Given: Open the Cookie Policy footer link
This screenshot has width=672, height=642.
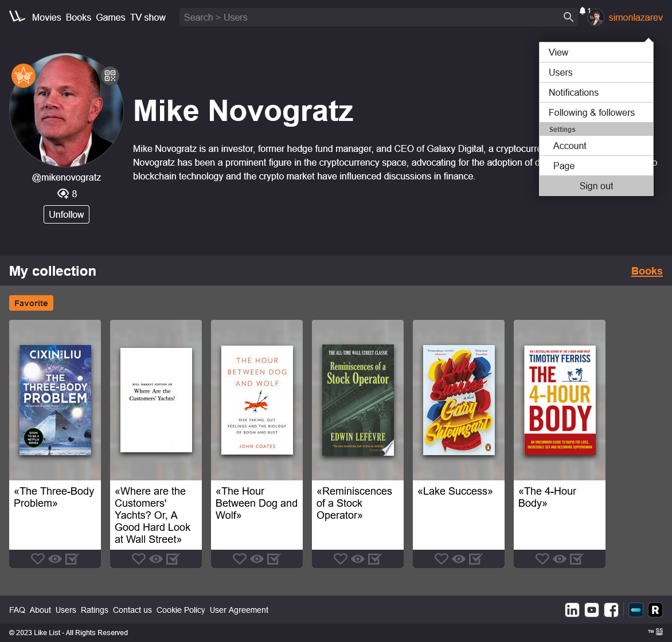Looking at the screenshot, I should pyautogui.click(x=181, y=610).
